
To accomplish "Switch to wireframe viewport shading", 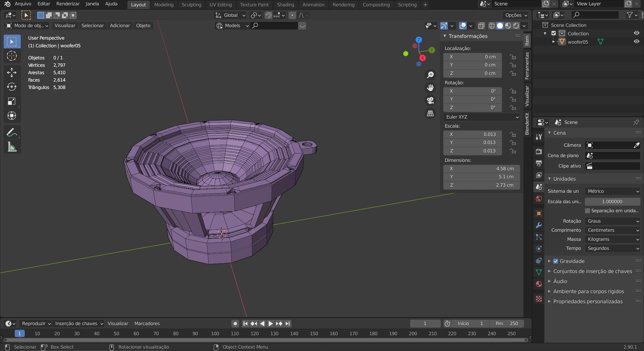I will (492, 26).
